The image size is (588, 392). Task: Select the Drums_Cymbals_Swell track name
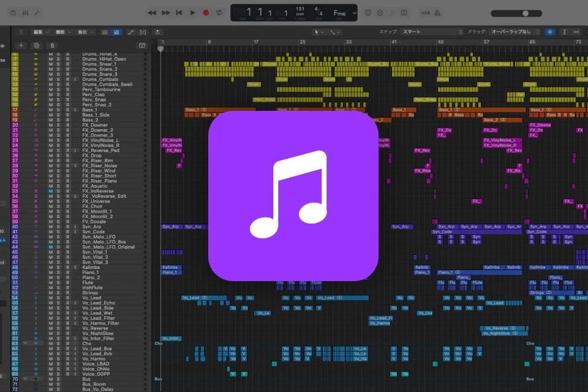(107, 85)
